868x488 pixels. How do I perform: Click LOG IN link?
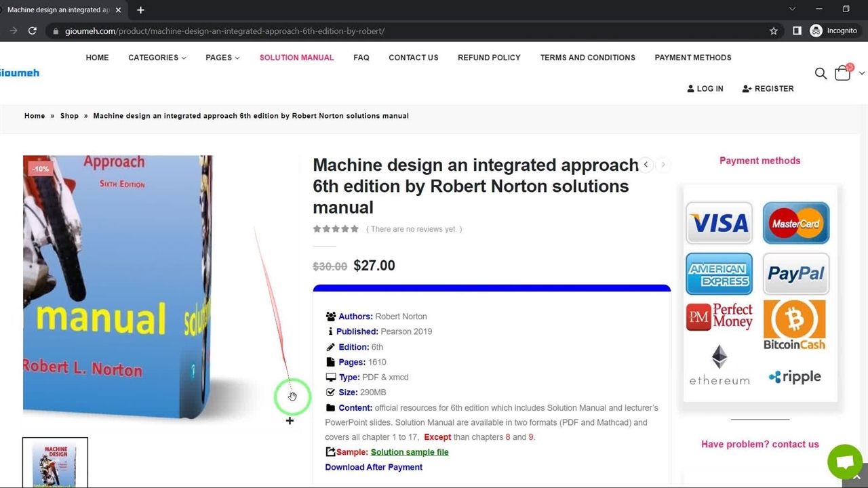click(x=705, y=89)
